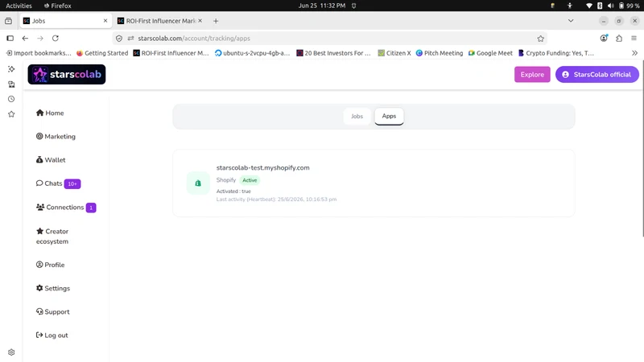
Task: Open Firefox sidebar settings gear
Action: [x=11, y=352]
